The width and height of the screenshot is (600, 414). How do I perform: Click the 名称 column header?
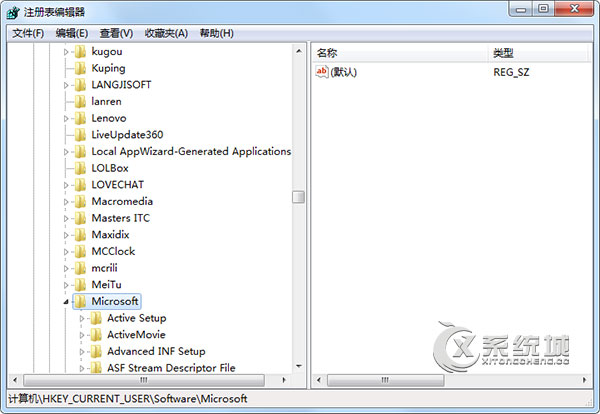tap(401, 53)
